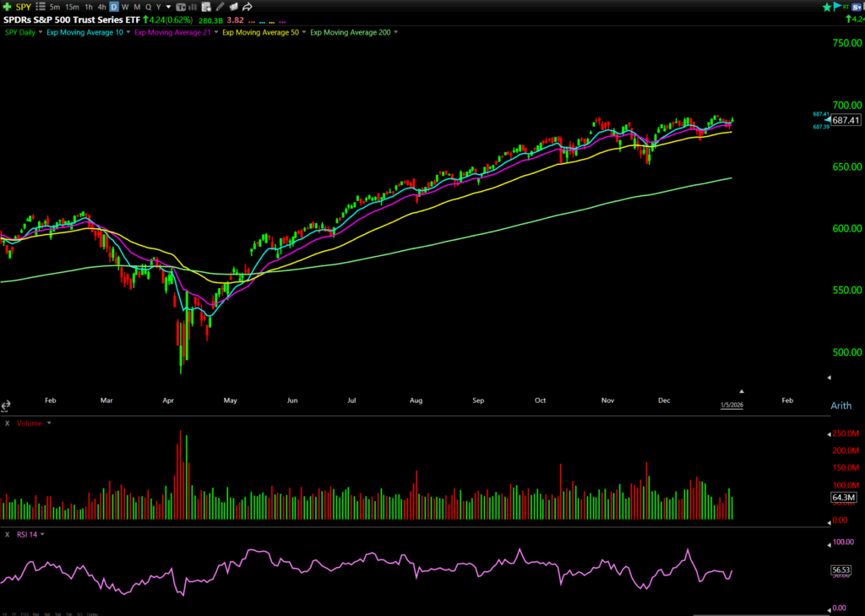Open the symbol list icon next to SPY
The image size is (865, 616).
pos(40,7)
